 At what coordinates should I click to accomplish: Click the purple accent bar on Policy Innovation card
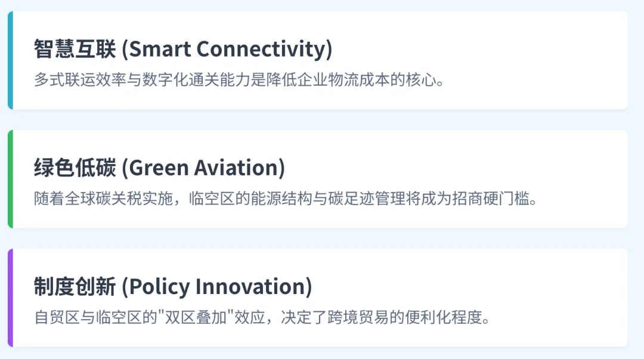coord(10,298)
